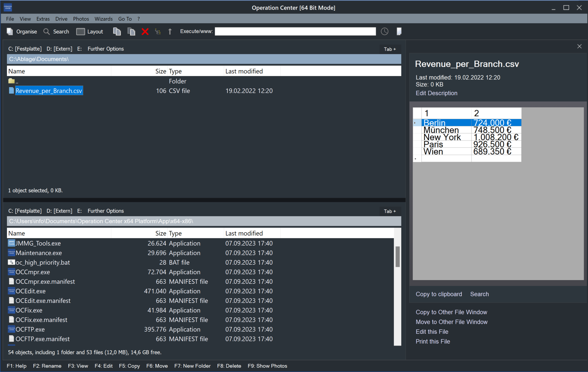This screenshot has width=588, height=372.
Task: Add a tab in upper file window
Action: click(x=390, y=49)
